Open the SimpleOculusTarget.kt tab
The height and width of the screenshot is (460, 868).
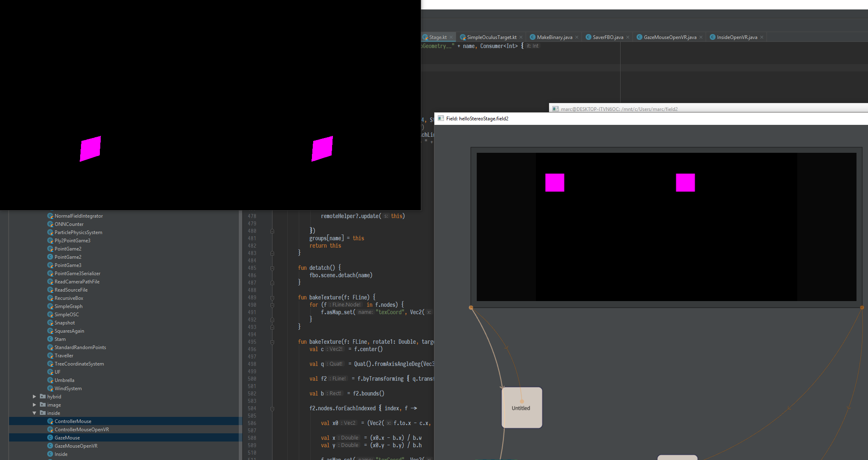492,37
